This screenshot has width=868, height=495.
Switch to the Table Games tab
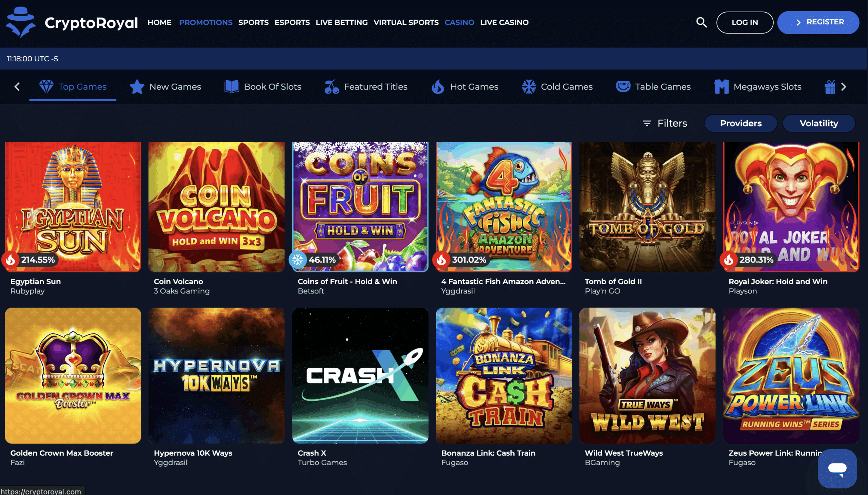(x=653, y=86)
